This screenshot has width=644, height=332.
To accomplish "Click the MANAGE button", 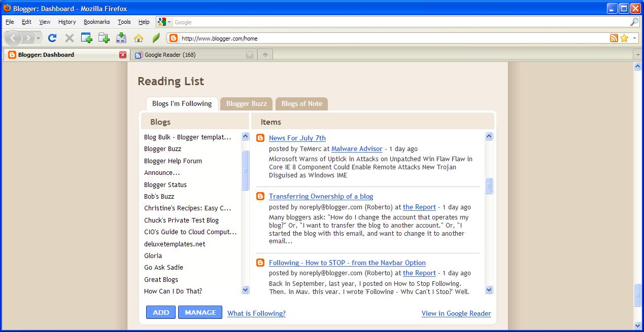I will [200, 312].
